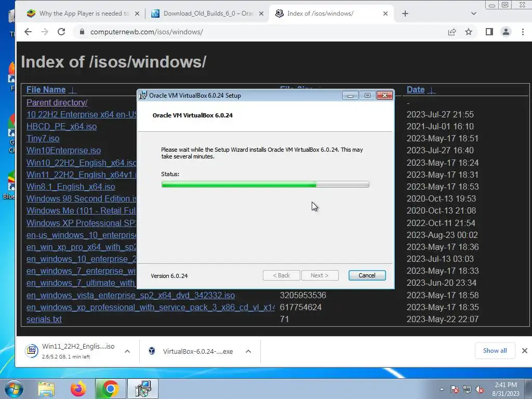Click file size 617754624
The width and height of the screenshot is (532, 399).
(x=301, y=308)
